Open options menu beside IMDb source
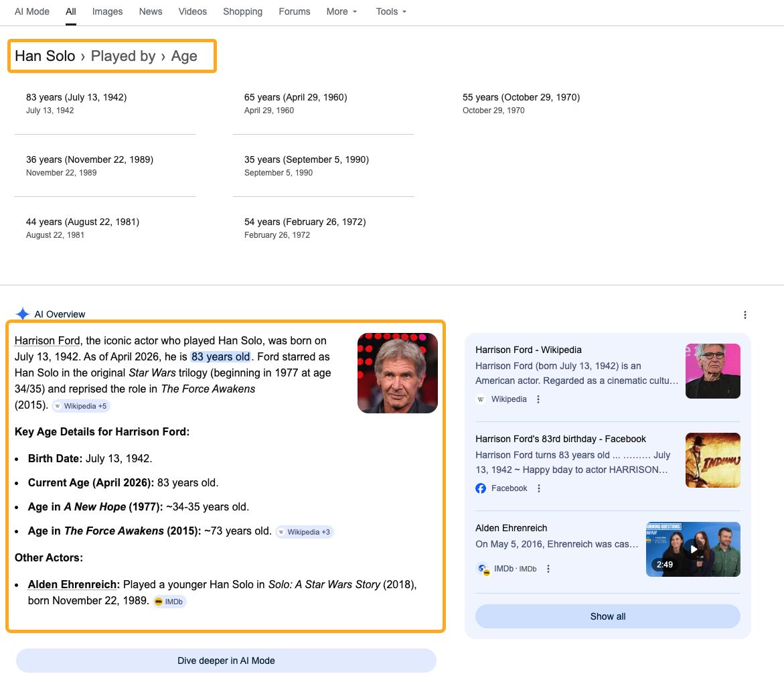Viewport: 784px width, 686px height. point(548,569)
